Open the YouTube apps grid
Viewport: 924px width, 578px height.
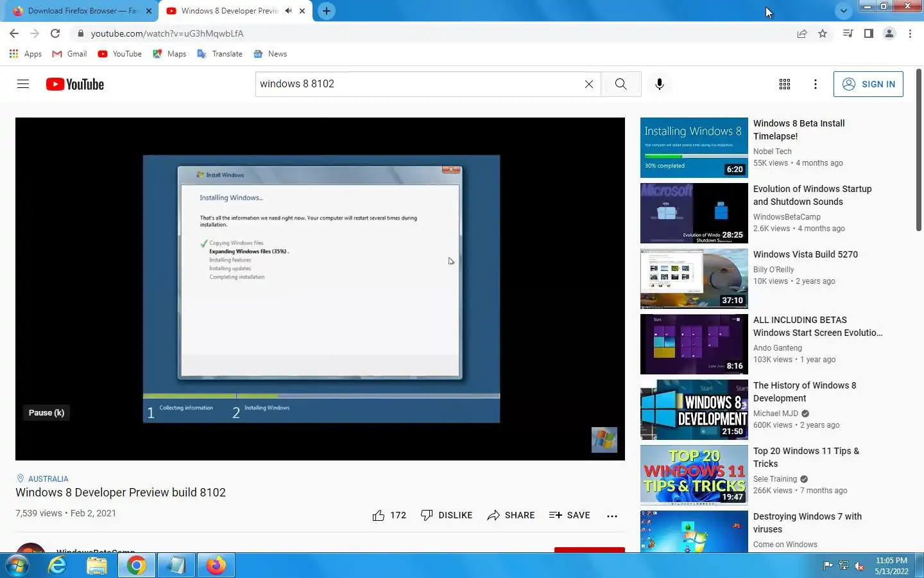point(784,84)
